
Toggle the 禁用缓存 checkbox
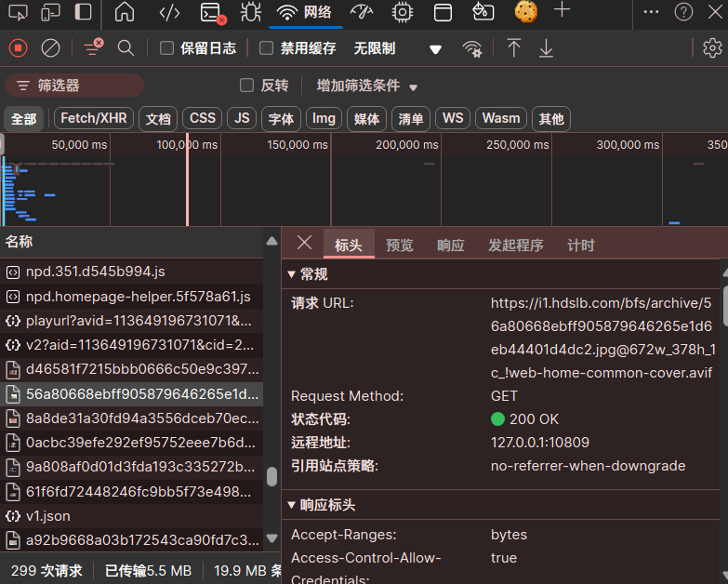tap(266, 48)
